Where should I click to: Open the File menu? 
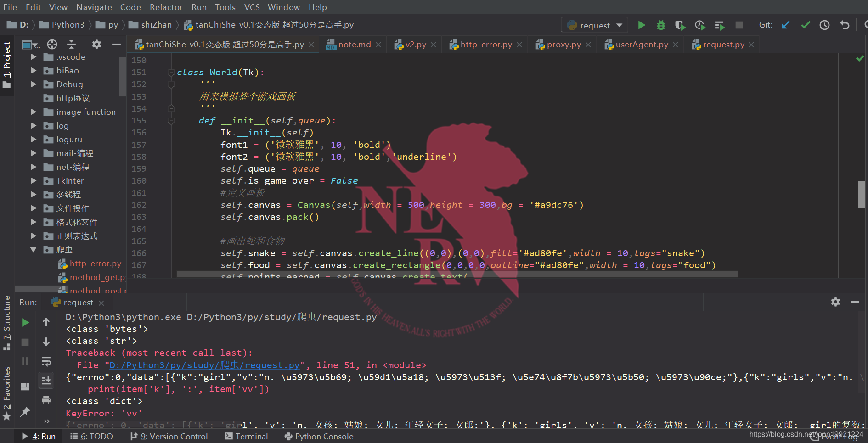tap(10, 7)
